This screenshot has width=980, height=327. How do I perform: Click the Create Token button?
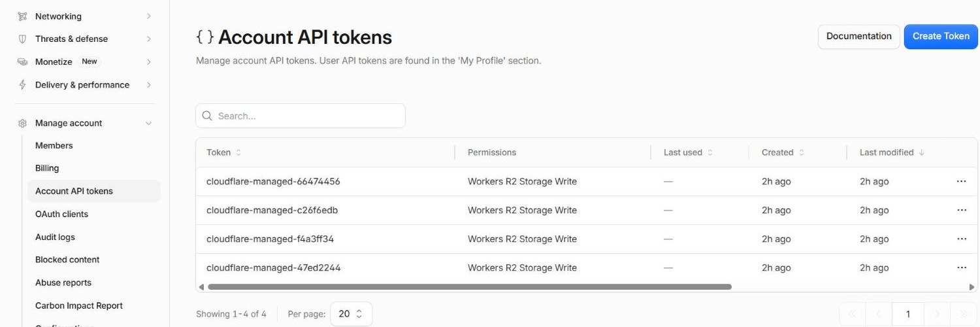pos(941,36)
